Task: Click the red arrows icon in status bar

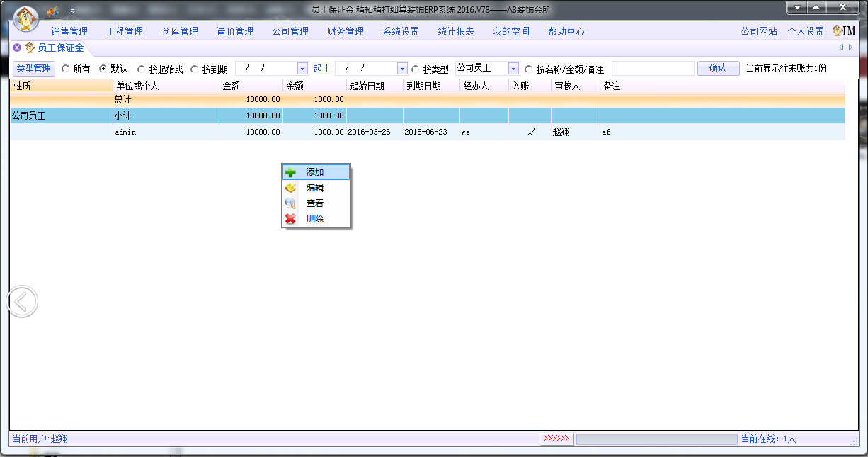Action: click(x=556, y=439)
